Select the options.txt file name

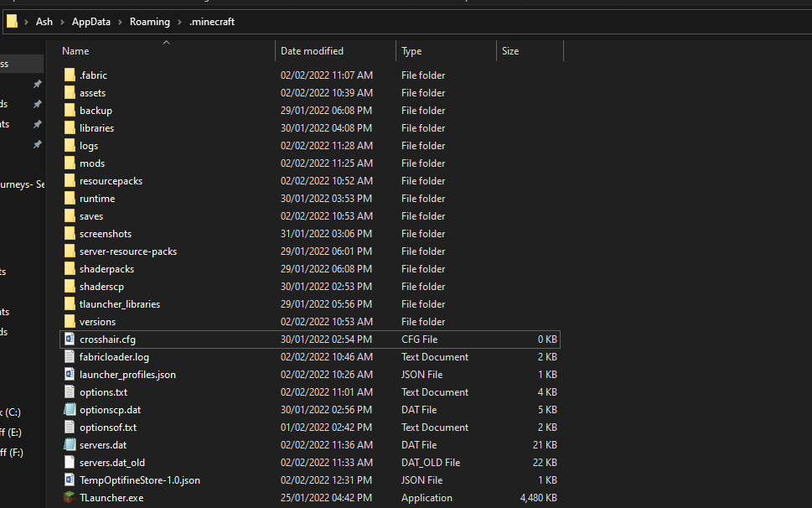pyautogui.click(x=104, y=392)
